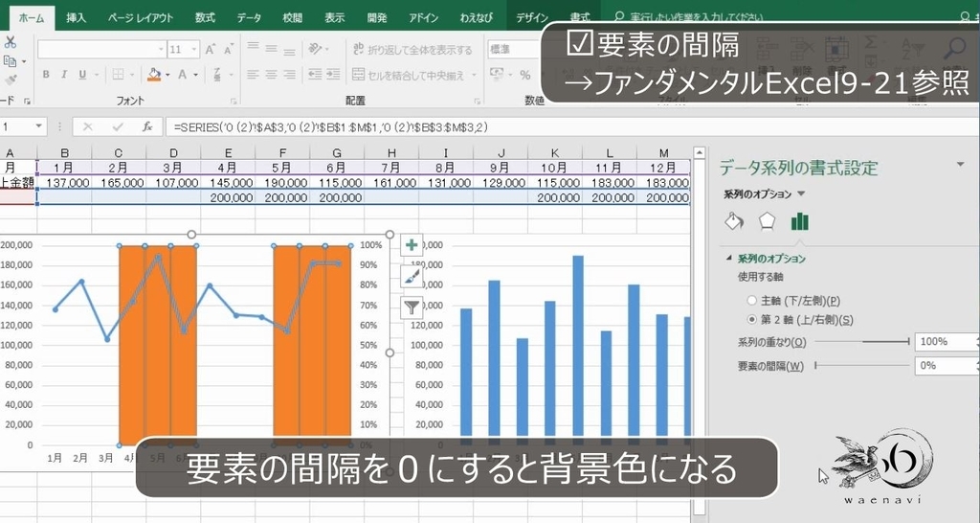The height and width of the screenshot is (523, 980).
Task: Apply the fill color bucket
Action: (154, 75)
